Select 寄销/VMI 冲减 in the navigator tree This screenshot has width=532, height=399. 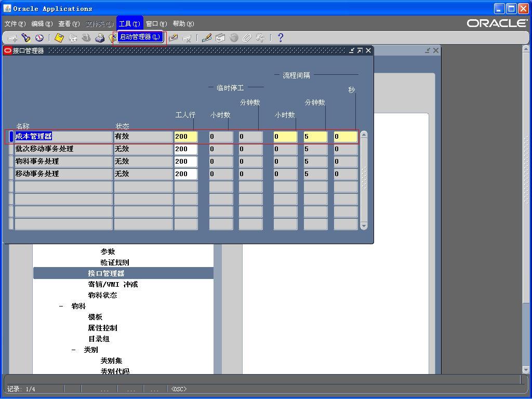pyautogui.click(x=113, y=284)
